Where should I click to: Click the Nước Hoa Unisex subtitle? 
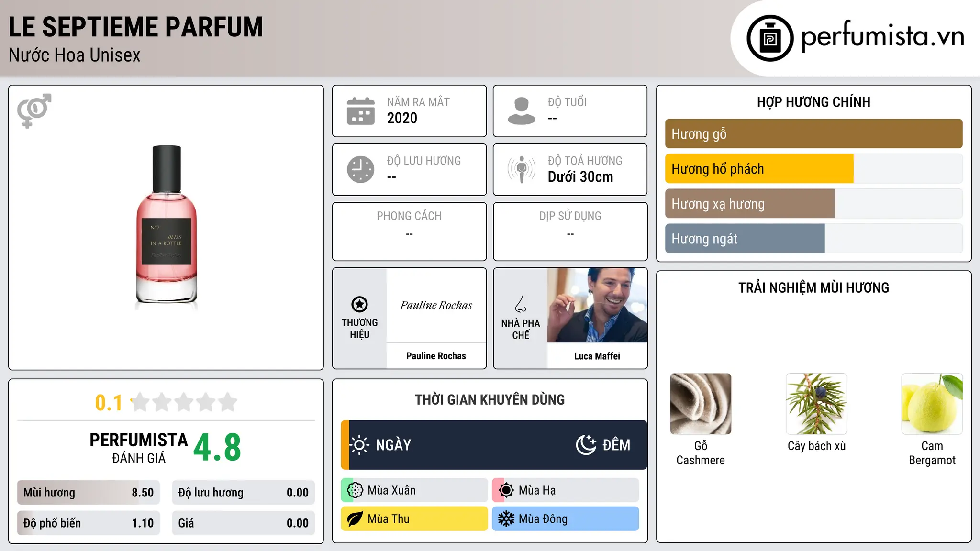[x=75, y=55]
